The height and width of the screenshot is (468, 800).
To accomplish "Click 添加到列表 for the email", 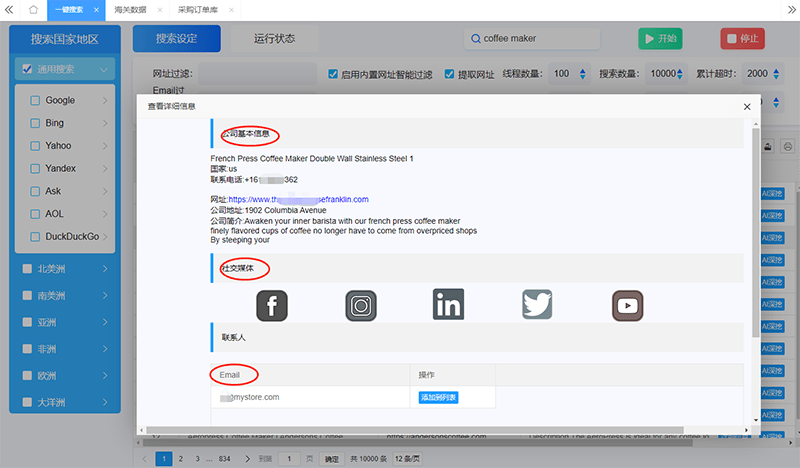I will (x=439, y=398).
